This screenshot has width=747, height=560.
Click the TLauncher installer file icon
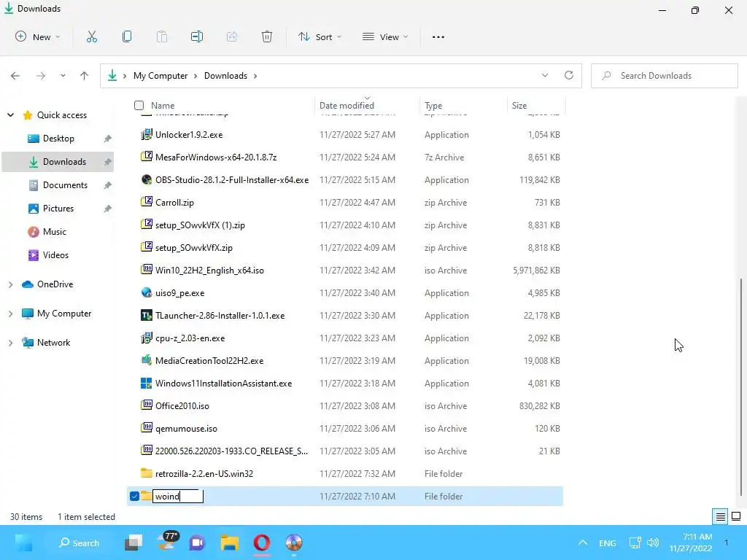[x=147, y=315]
